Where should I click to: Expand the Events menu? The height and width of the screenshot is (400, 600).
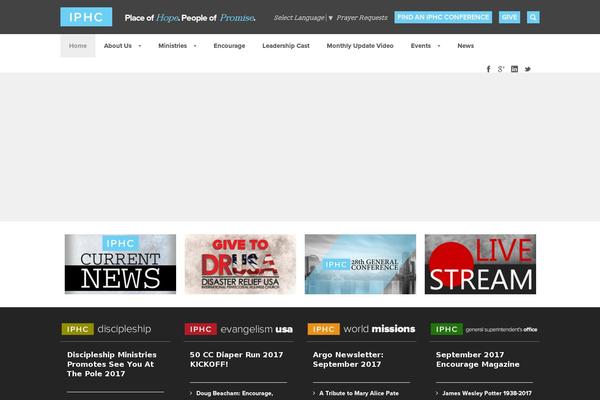coord(425,46)
